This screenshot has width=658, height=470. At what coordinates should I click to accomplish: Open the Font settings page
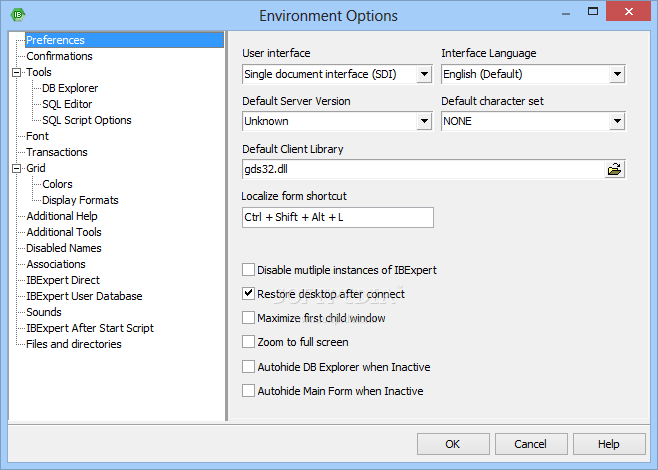(x=37, y=136)
